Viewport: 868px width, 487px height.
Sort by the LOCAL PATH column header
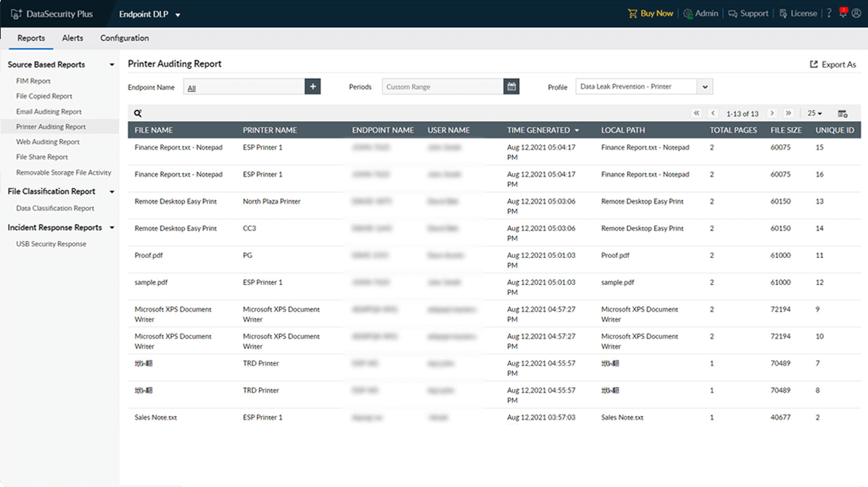tap(623, 130)
